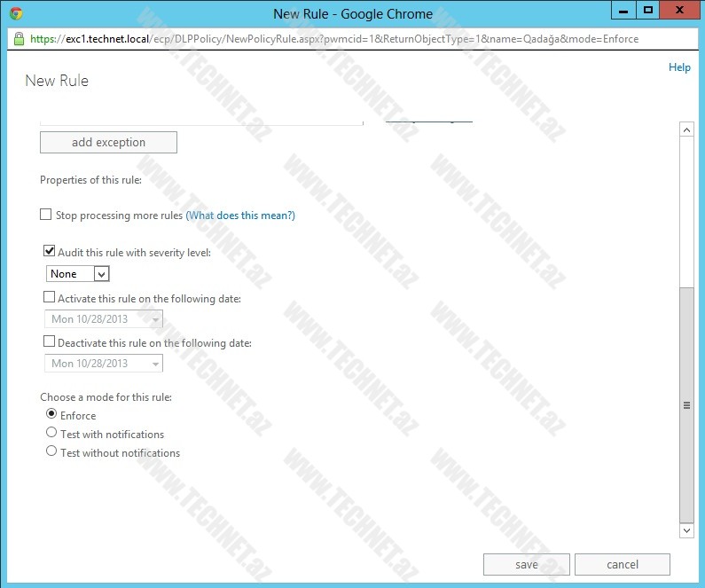
Task: Close the New Rule window
Action: coord(679,11)
